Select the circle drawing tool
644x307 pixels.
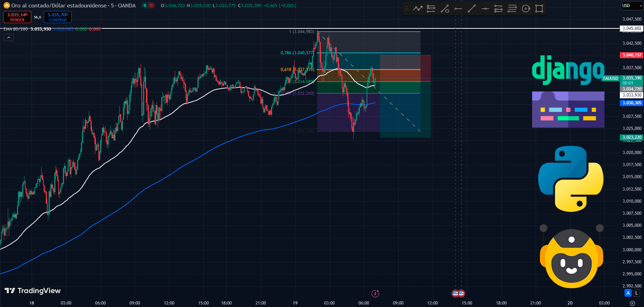(526, 9)
